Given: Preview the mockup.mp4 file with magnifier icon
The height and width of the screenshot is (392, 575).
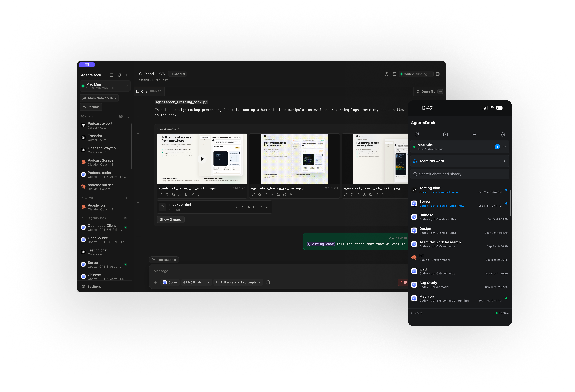Looking at the screenshot, I should pyautogui.click(x=167, y=195).
